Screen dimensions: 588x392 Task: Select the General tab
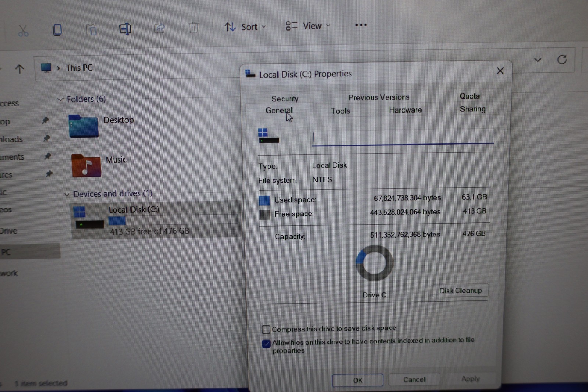tap(279, 110)
